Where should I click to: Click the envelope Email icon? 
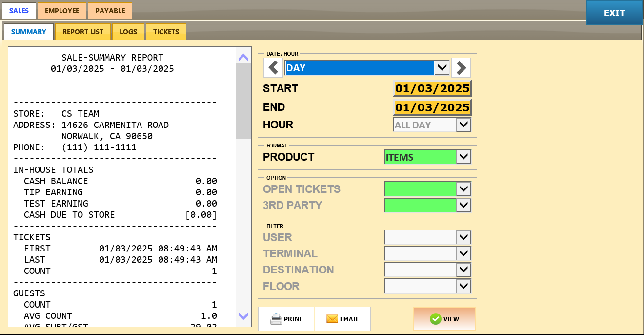click(x=332, y=319)
